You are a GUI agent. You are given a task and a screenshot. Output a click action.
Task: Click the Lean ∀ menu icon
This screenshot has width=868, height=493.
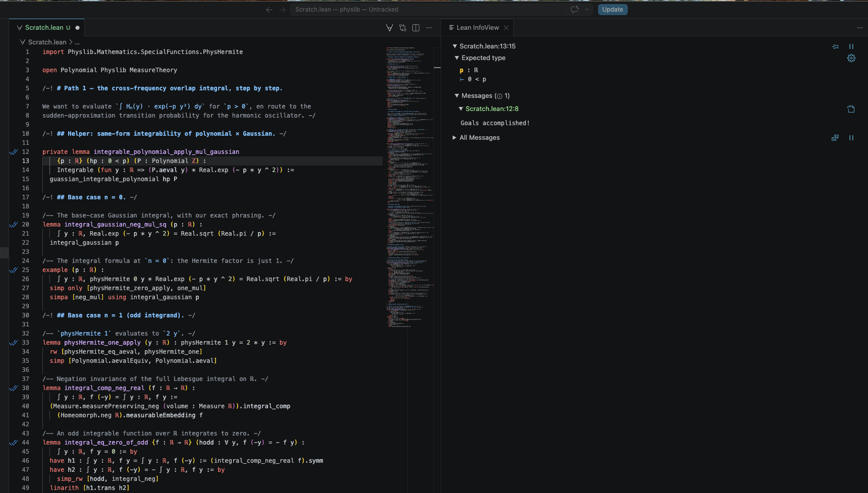pyautogui.click(x=390, y=28)
